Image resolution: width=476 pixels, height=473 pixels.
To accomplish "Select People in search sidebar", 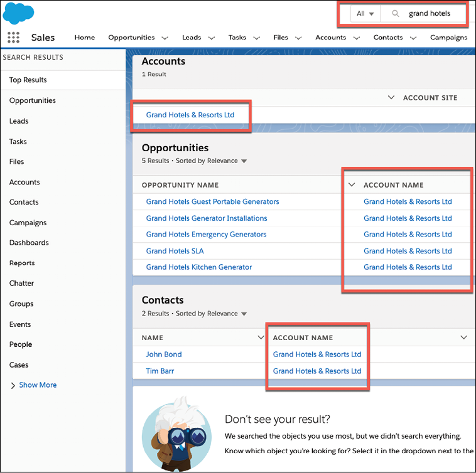I will (21, 344).
